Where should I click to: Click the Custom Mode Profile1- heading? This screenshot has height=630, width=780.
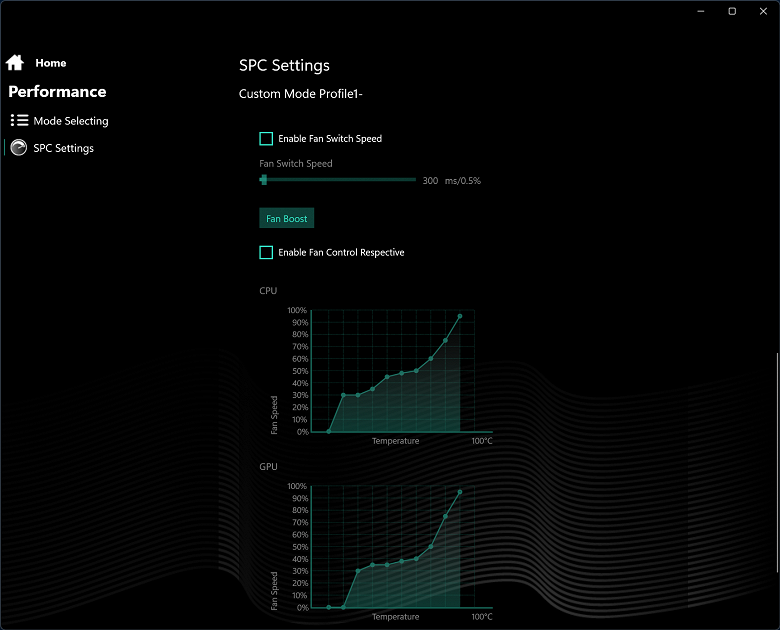coord(300,94)
